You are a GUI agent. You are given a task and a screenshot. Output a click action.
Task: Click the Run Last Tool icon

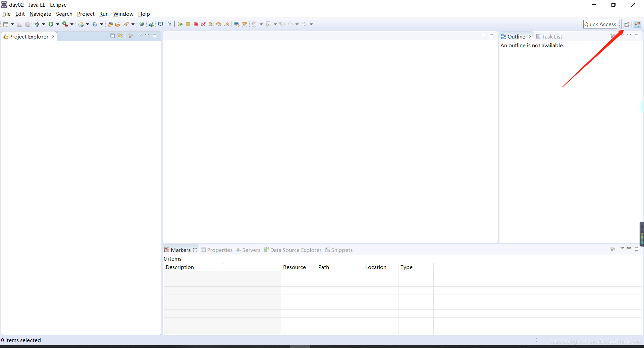coord(65,24)
